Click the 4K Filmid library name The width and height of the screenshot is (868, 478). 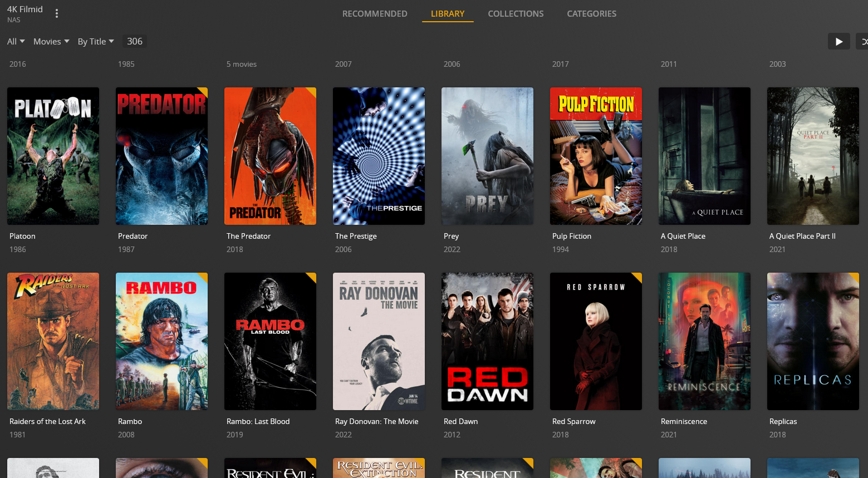click(x=24, y=9)
